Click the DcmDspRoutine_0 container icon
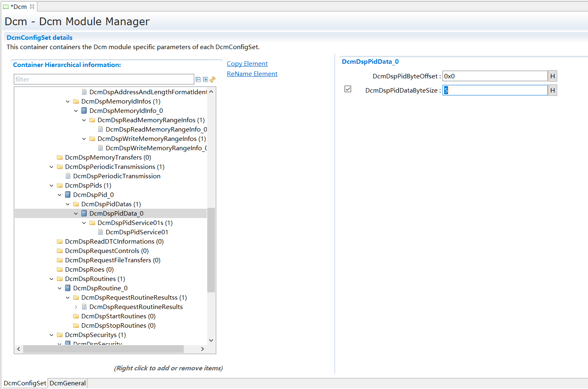588x389 pixels. click(68, 288)
